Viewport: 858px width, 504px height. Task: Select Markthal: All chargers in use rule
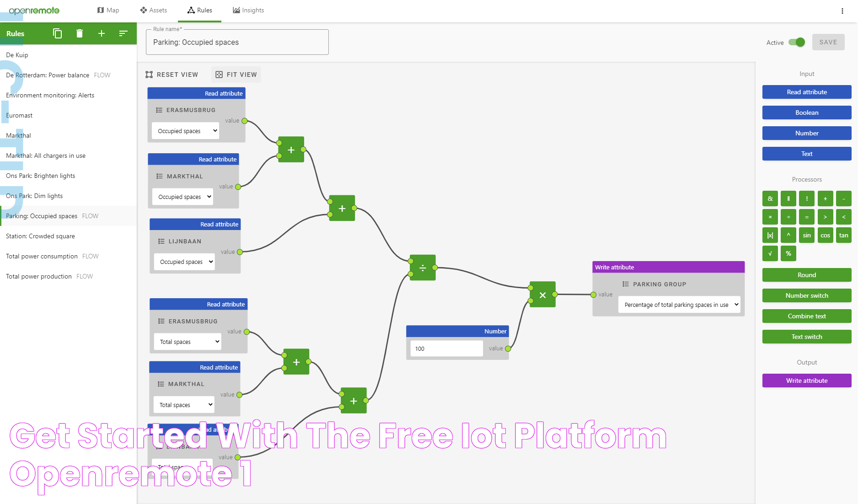click(68, 155)
